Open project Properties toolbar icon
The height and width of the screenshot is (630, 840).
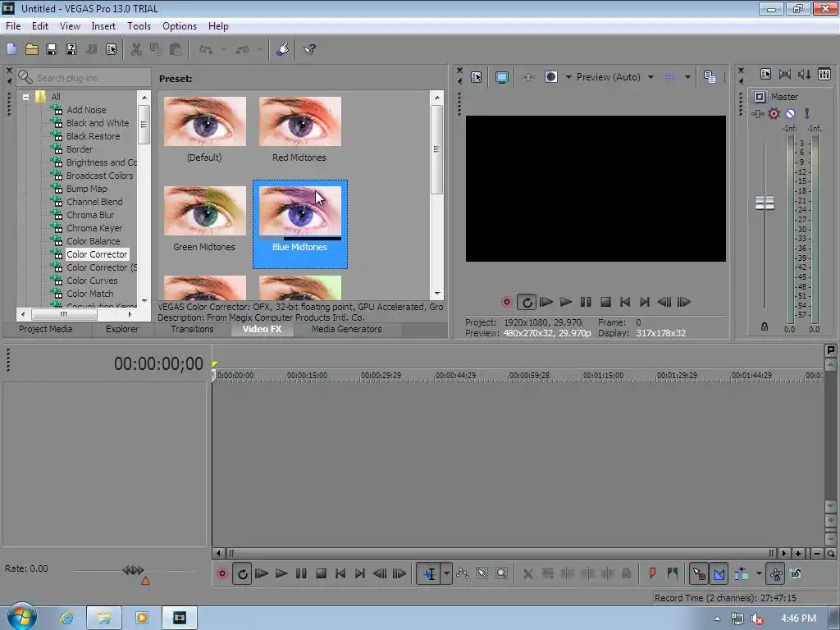(x=111, y=49)
